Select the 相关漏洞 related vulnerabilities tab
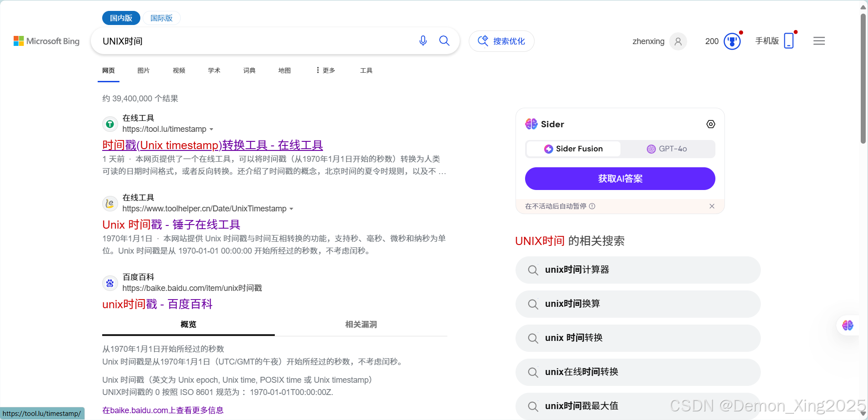Screen dimensions: 868x420 pos(361,325)
